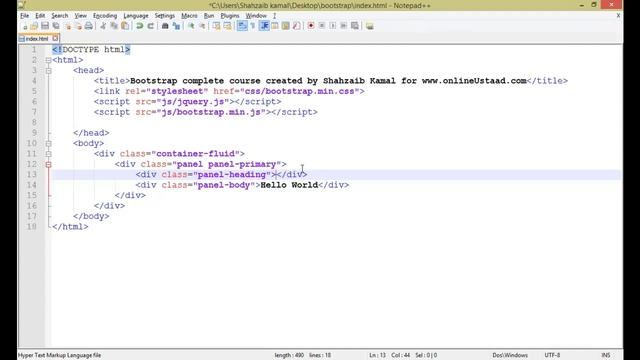Screen dimensions: 640x360
Task: Click the Zoom In toolbar icon
Action: pyautogui.click(x=191, y=26)
